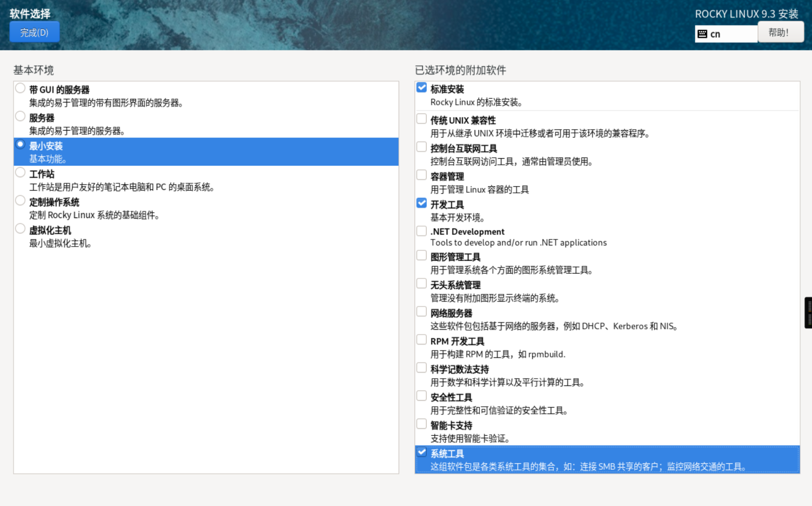Click the 最小安装 title text
812x506 pixels.
46,146
